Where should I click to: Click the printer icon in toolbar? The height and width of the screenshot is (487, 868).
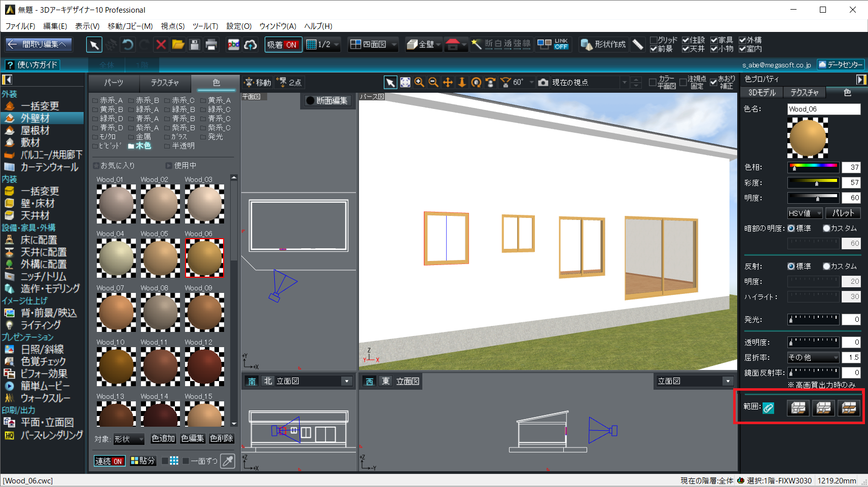click(211, 45)
